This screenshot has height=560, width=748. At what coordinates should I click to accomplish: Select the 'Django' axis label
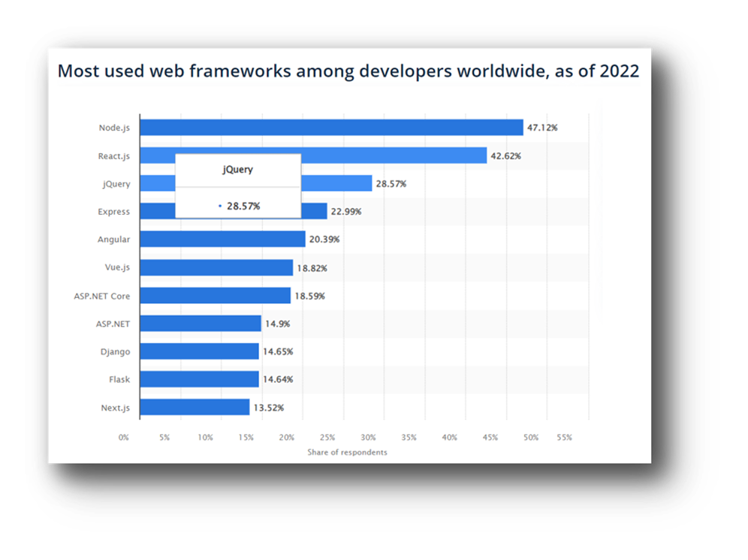pos(115,352)
